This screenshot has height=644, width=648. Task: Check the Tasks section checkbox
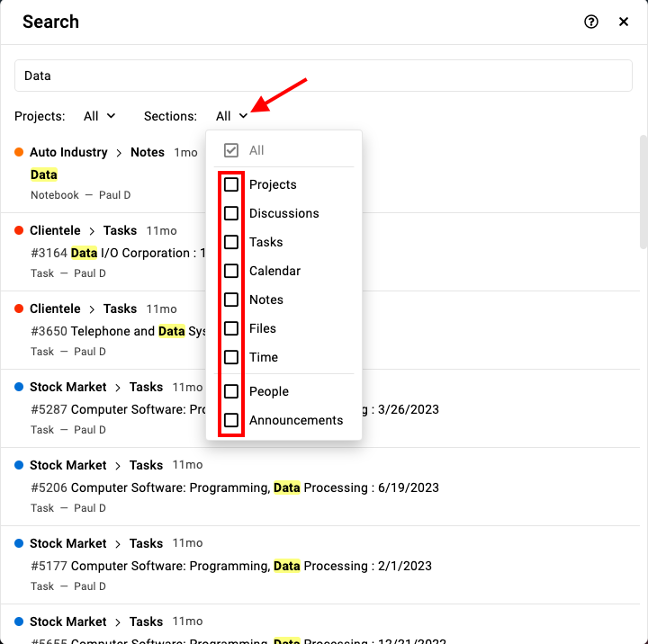[x=231, y=242]
